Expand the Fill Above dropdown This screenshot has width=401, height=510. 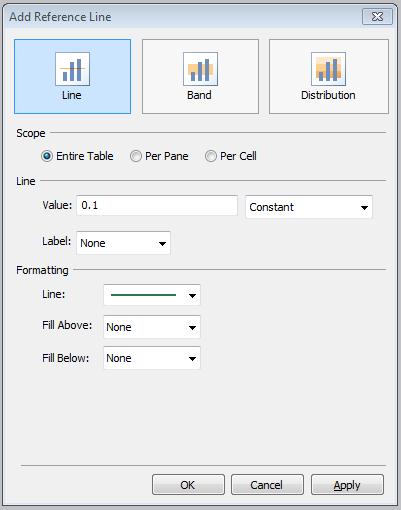coord(152,327)
